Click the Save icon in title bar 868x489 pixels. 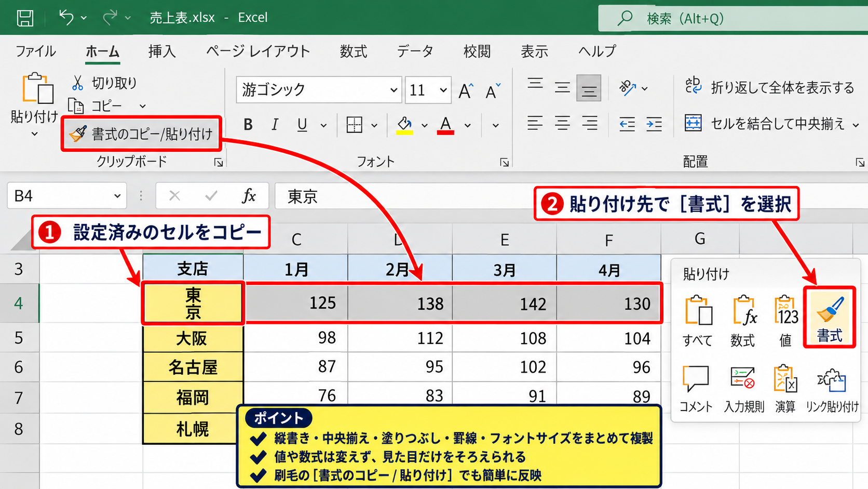point(25,18)
